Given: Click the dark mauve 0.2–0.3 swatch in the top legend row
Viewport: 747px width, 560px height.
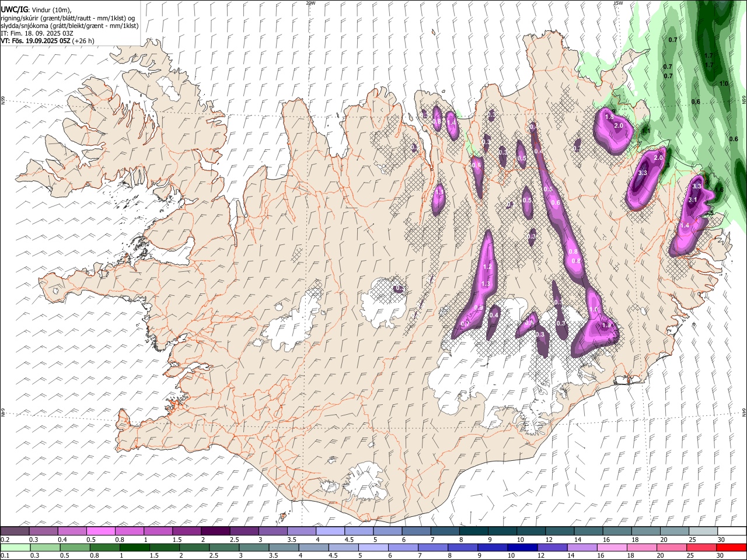Looking at the screenshot, I should pyautogui.click(x=15, y=531).
